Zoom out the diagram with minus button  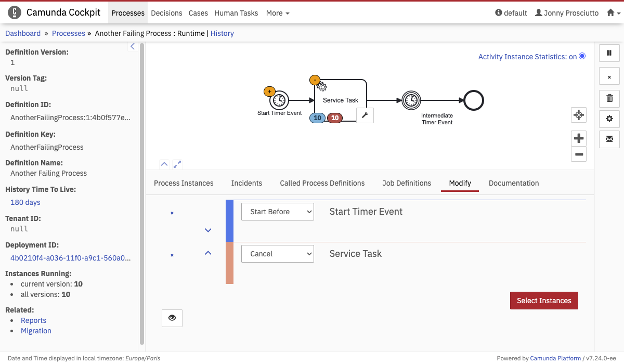(x=578, y=154)
